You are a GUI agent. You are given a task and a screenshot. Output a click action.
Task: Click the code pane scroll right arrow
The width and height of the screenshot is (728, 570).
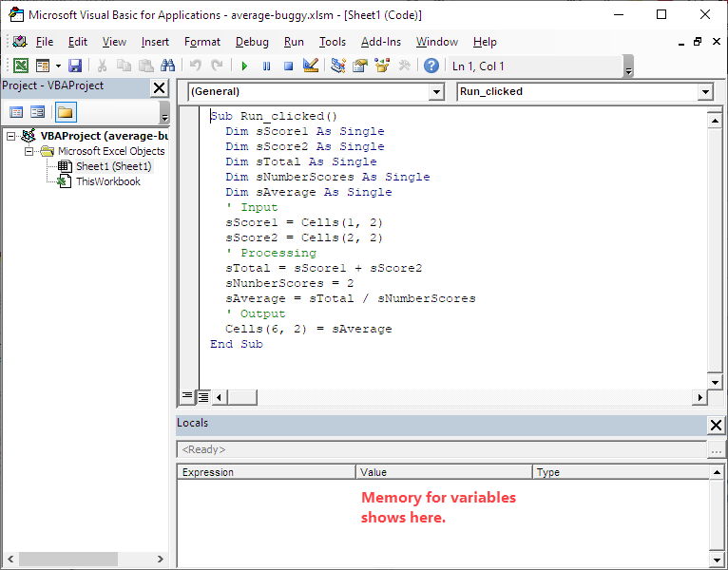click(699, 397)
